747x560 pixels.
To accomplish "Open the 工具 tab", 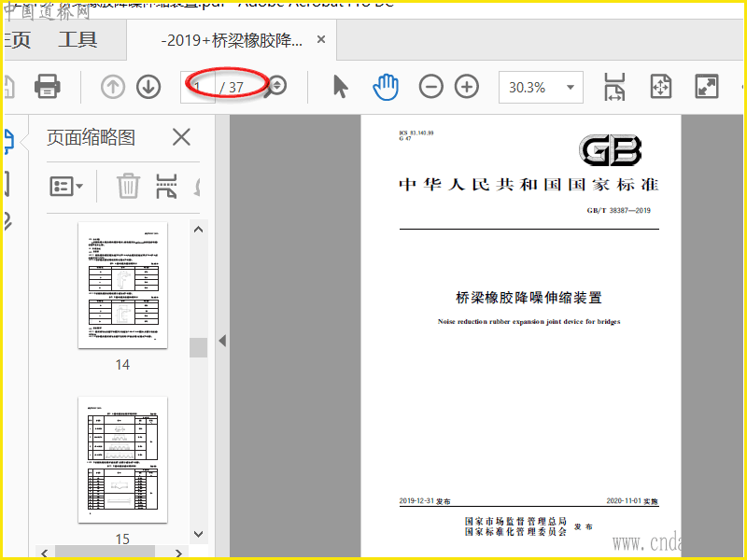I will click(x=78, y=39).
